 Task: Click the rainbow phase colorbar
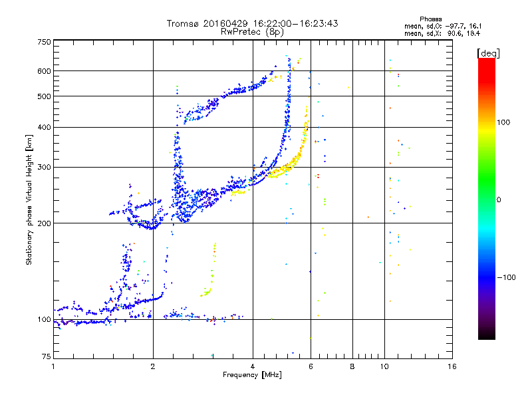pos(487,198)
